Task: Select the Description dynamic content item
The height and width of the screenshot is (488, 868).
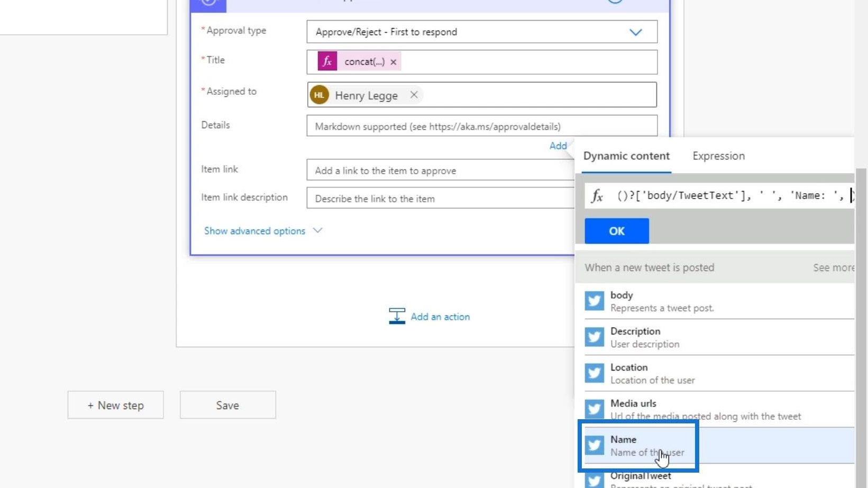Action: 719,337
